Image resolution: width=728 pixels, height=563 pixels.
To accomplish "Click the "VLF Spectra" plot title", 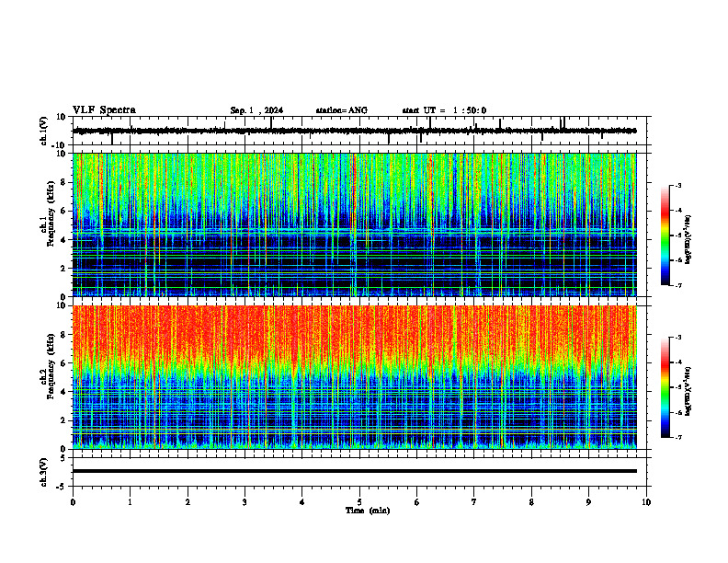I will pos(104,110).
